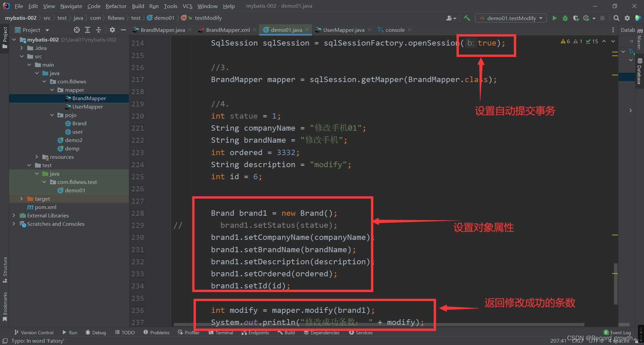Click the user account icon in toolbar

(x=451, y=18)
